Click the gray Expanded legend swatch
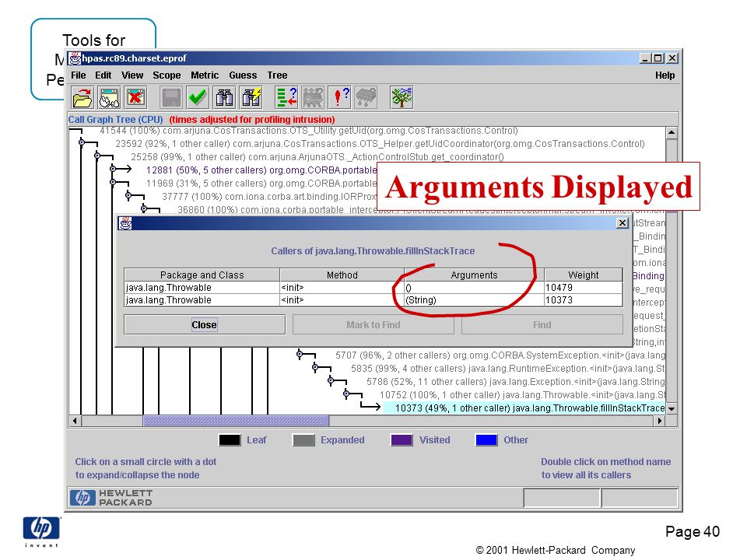The image size is (747, 560). (303, 440)
